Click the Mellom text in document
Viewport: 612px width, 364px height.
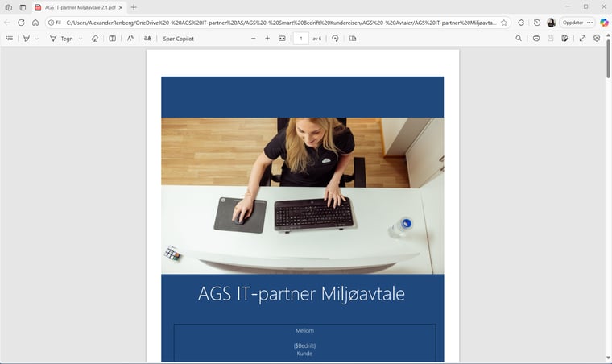click(305, 330)
